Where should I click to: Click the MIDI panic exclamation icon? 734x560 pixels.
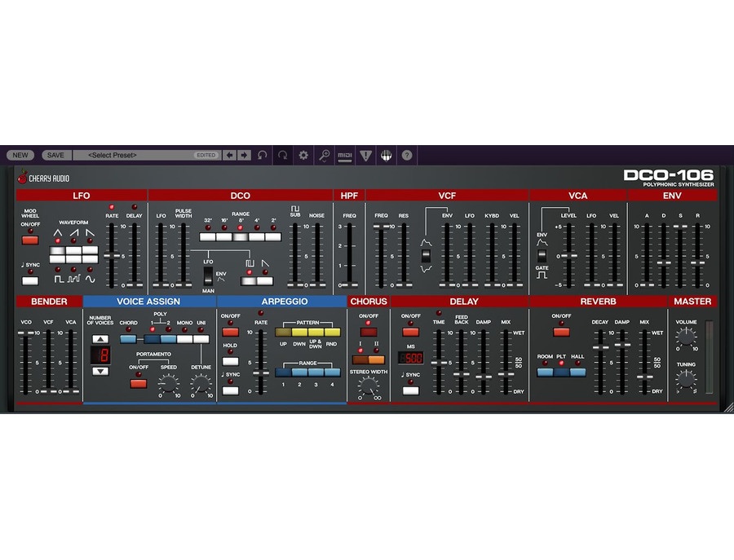point(365,155)
